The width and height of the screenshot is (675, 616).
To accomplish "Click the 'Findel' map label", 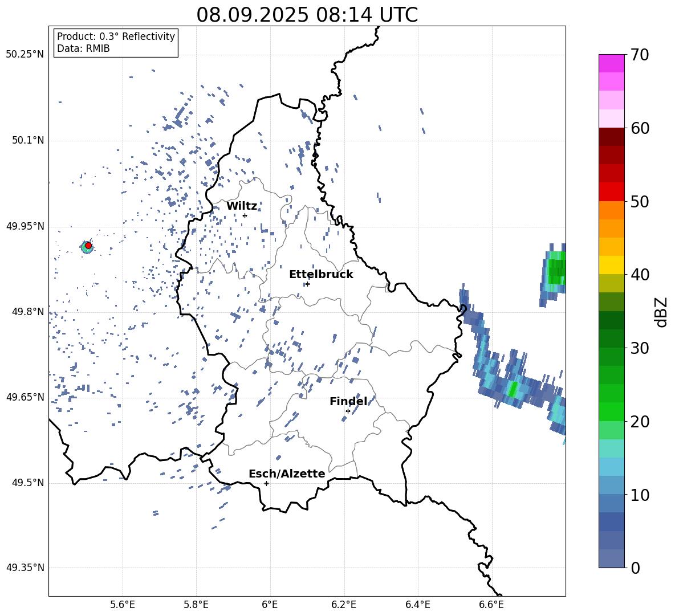I will tap(348, 401).
